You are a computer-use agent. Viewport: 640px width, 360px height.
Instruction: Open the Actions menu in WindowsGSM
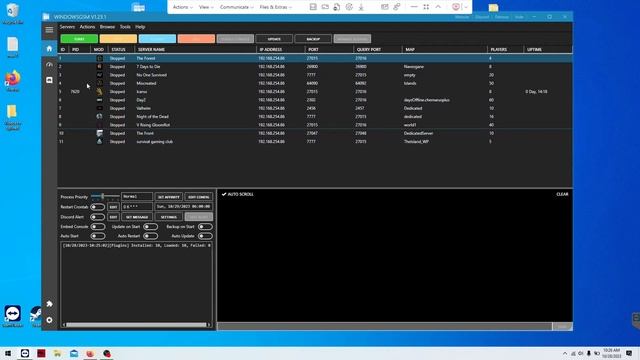[x=87, y=27]
